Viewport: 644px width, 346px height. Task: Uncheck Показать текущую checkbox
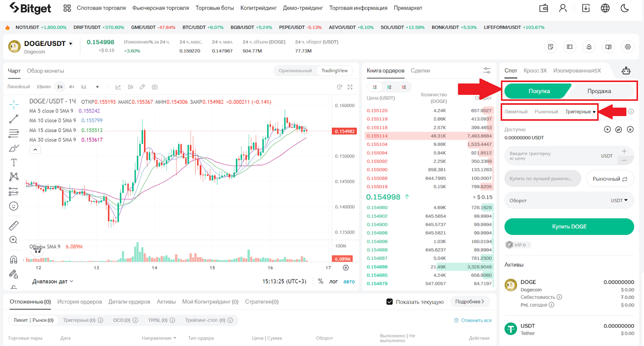click(x=389, y=302)
